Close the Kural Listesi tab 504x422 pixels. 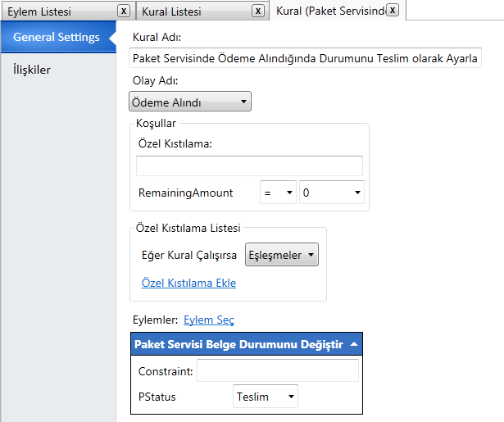click(258, 11)
